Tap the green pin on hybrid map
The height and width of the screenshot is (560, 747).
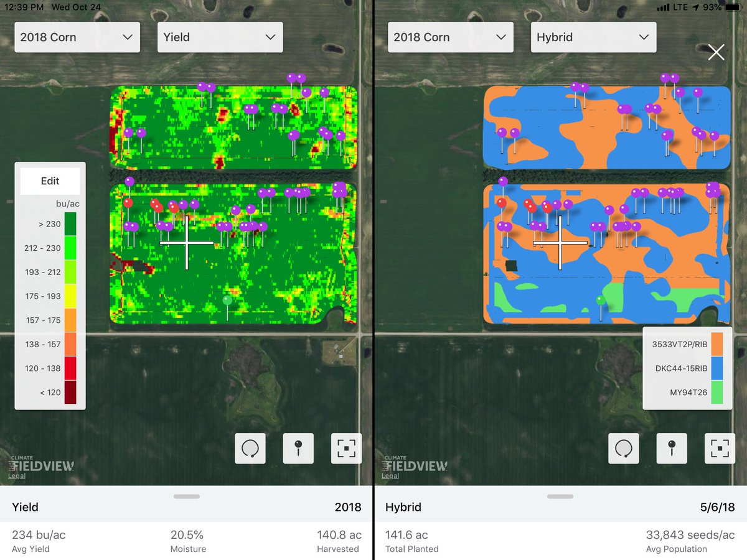click(x=601, y=301)
